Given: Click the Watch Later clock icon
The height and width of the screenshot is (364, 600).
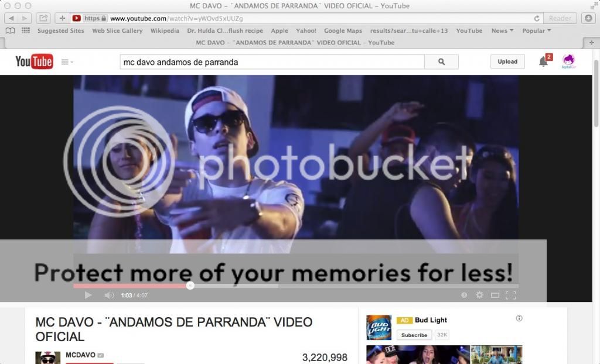Looking at the screenshot, I should [x=464, y=295].
